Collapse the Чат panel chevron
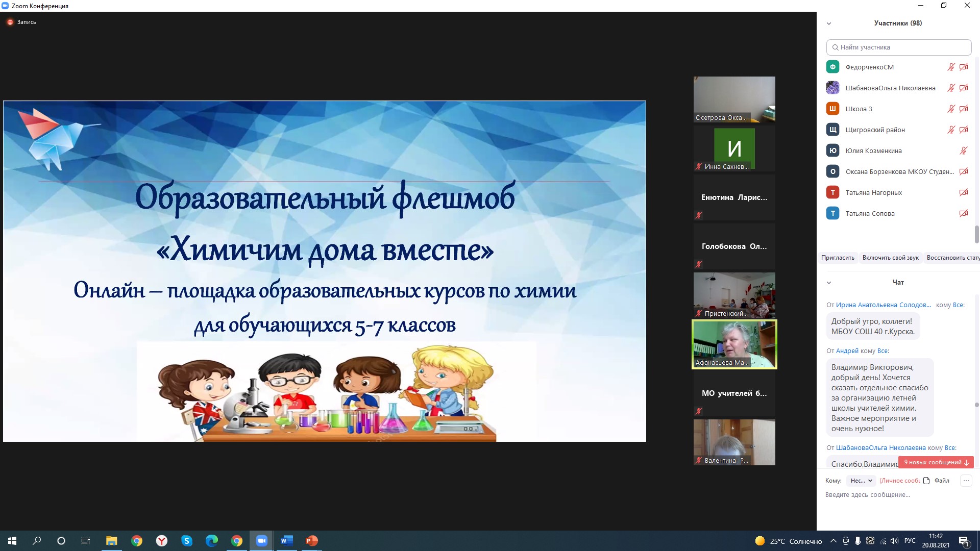The height and width of the screenshot is (551, 980). click(829, 283)
